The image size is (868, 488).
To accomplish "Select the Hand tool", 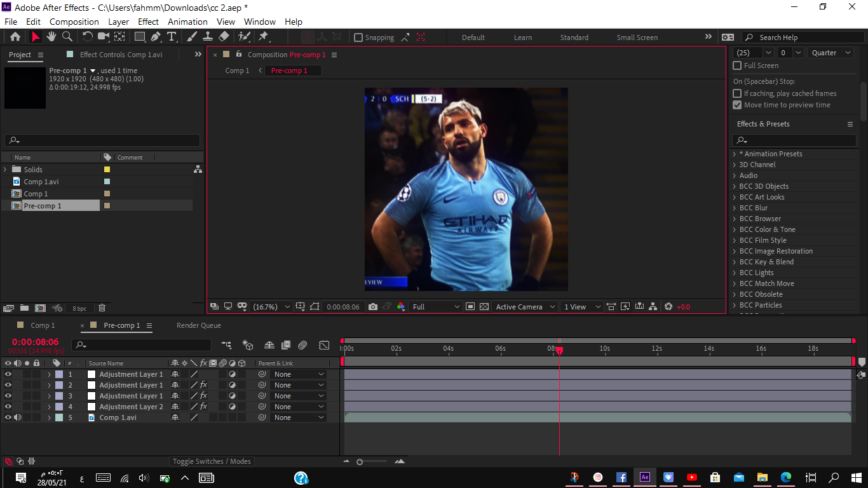I will (51, 37).
